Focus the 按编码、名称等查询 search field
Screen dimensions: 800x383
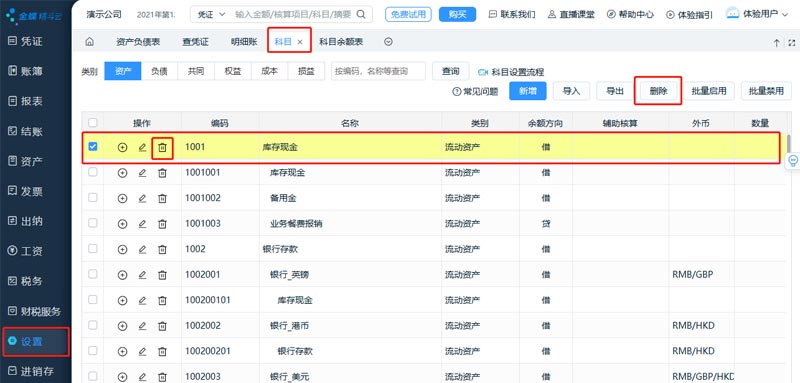(378, 71)
